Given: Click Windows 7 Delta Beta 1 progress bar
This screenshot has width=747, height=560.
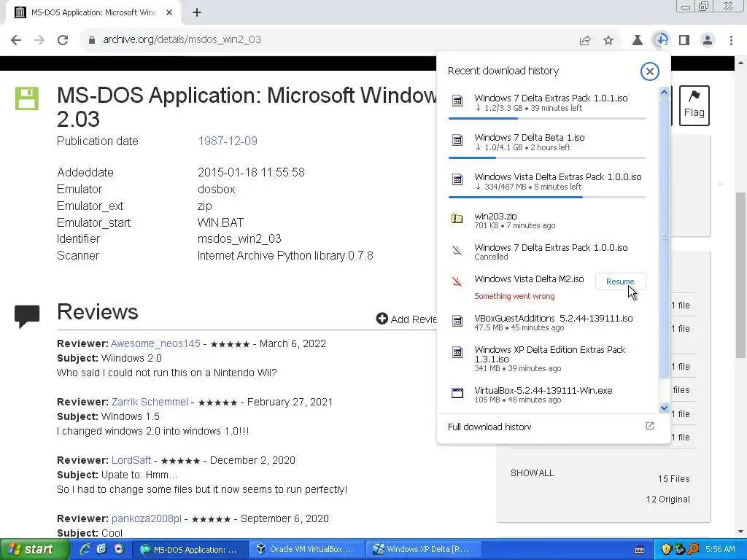Looking at the screenshot, I should [x=547, y=157].
